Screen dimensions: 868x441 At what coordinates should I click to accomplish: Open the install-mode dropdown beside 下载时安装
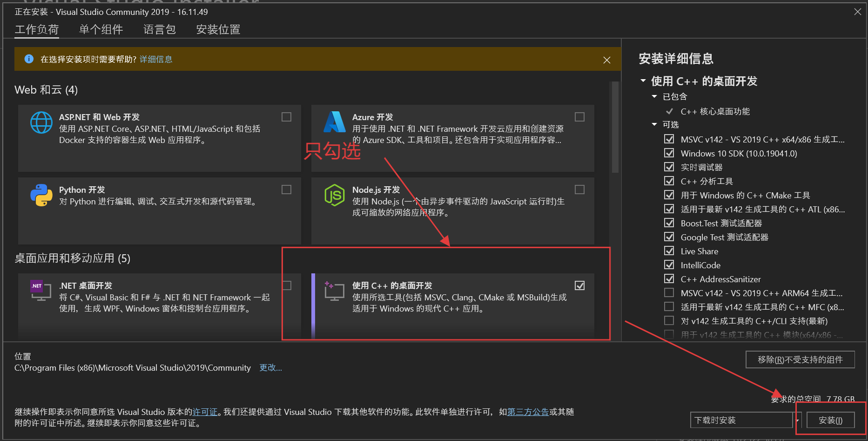797,420
